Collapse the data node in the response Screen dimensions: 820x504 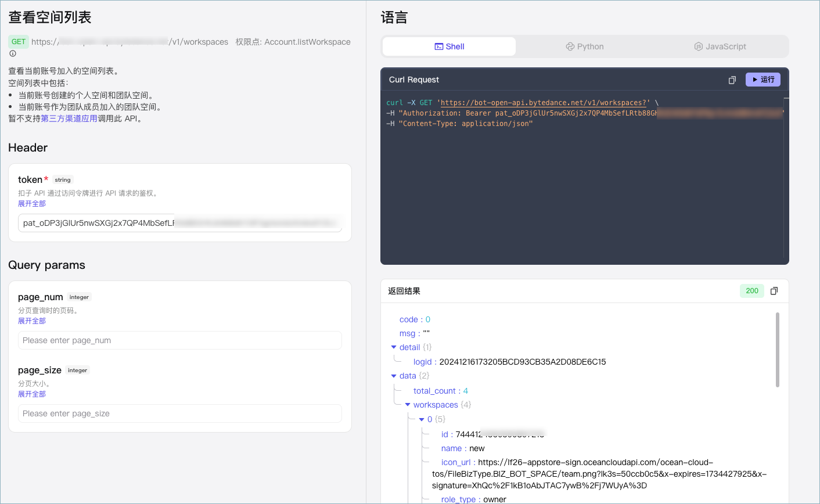(394, 376)
